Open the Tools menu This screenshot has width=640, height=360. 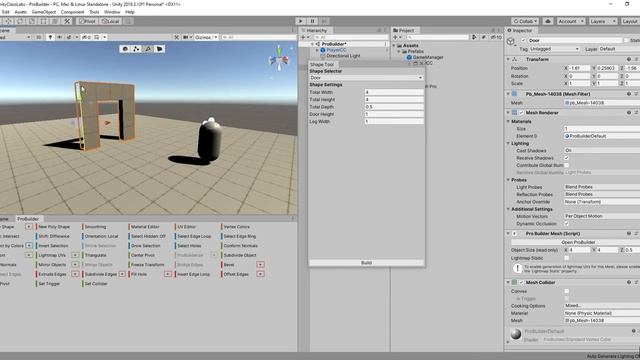pyautogui.click(x=94, y=12)
